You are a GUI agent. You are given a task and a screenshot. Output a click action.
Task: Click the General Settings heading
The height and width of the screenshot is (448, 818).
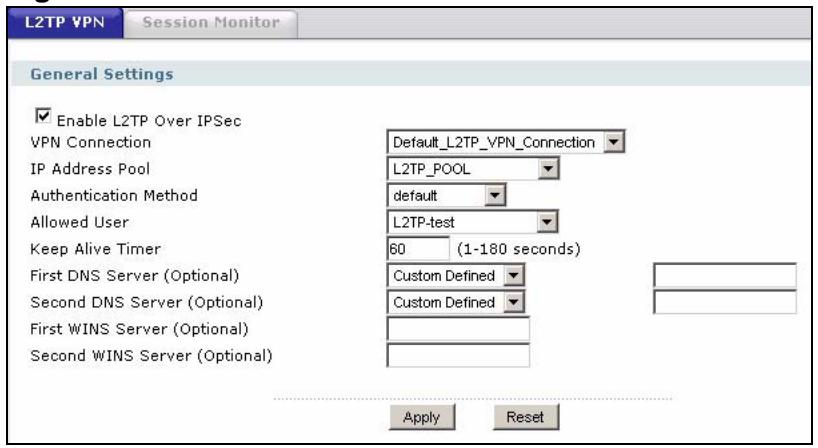tap(102, 74)
